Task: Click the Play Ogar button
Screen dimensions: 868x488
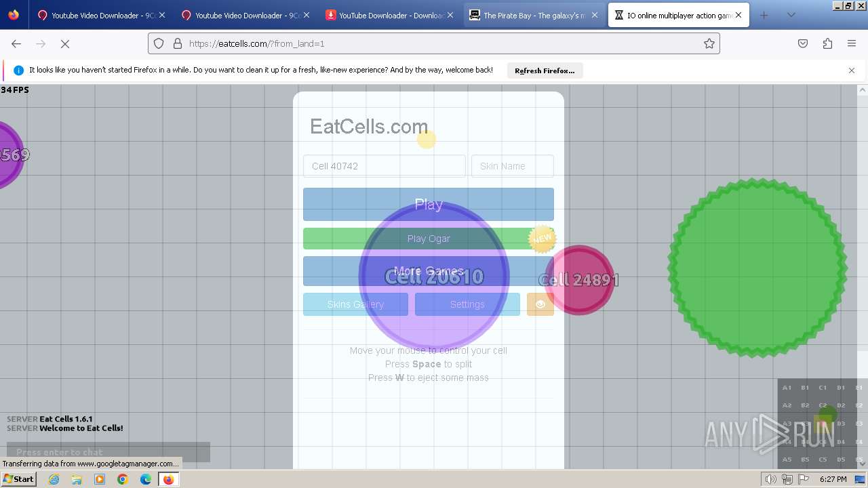Action: [429, 239]
